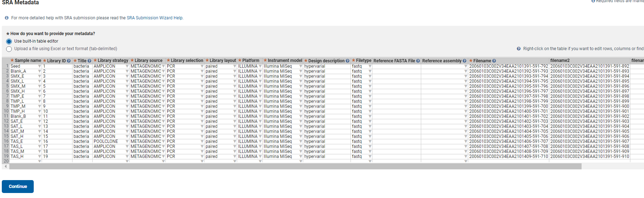Click Library ID cell containing 19

click(x=57, y=156)
